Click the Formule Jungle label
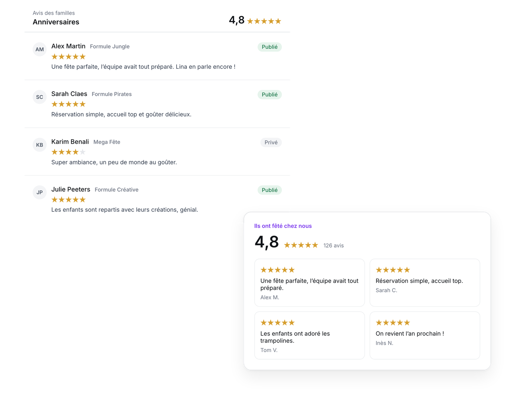 point(110,47)
